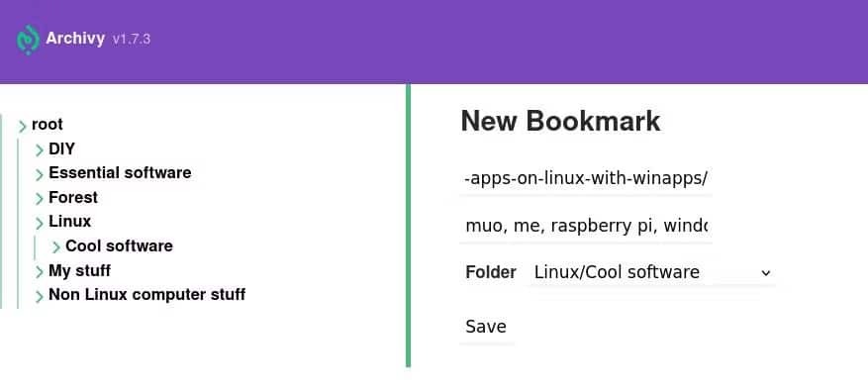The image size is (868, 392).
Task: Save the new bookmark
Action: point(486,327)
